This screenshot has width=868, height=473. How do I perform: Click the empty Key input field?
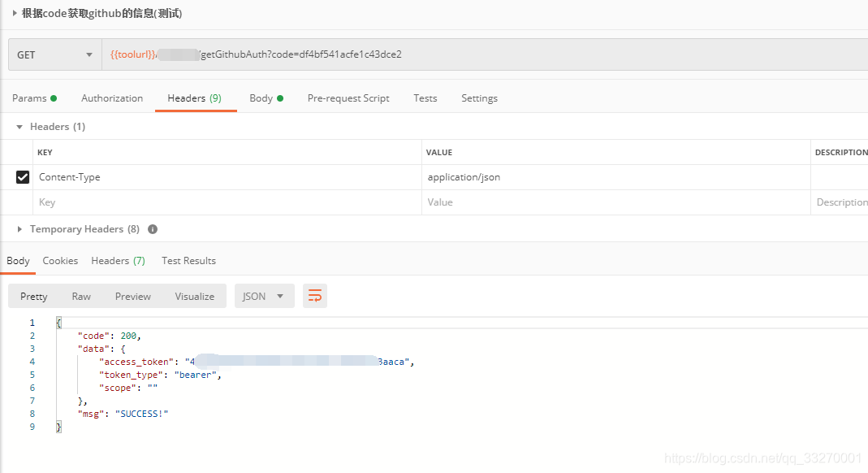(x=227, y=202)
